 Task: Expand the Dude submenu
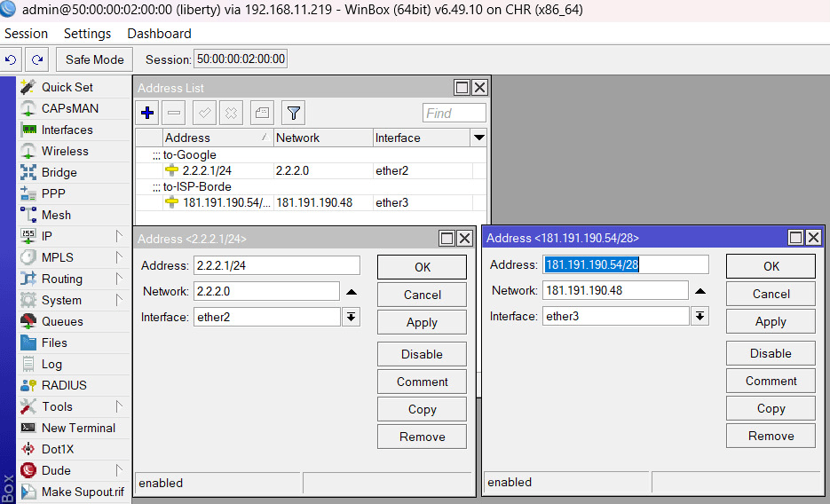pos(119,470)
